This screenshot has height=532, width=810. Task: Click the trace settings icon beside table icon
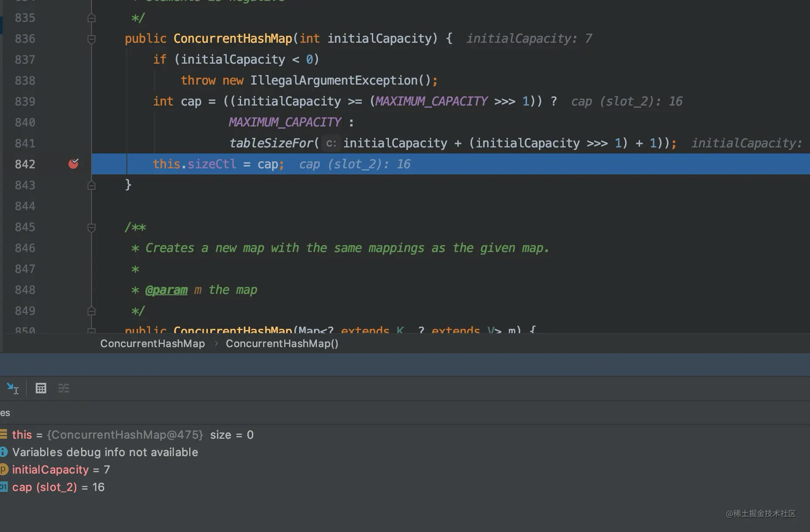click(64, 388)
